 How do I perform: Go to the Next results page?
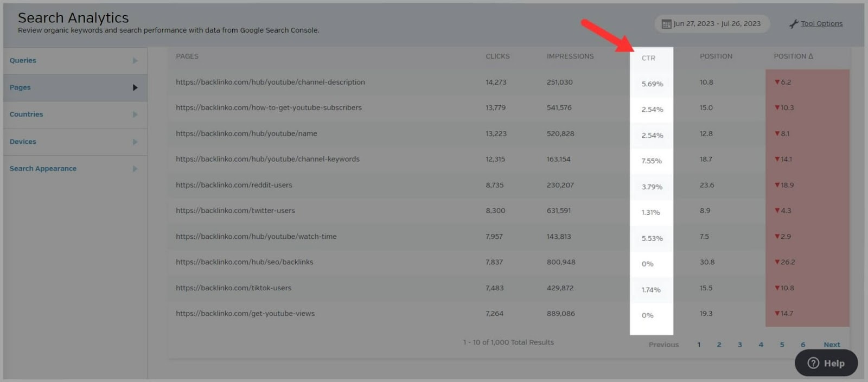[831, 345]
